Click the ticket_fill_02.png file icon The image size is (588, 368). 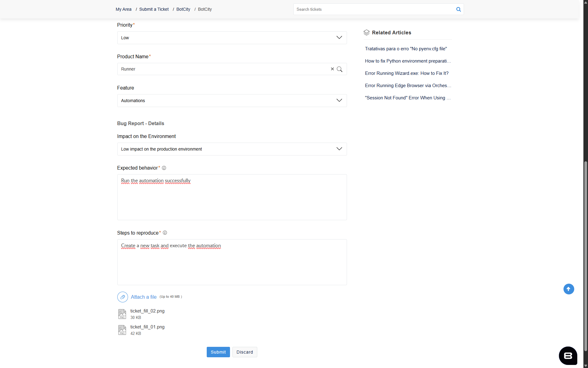122,314
